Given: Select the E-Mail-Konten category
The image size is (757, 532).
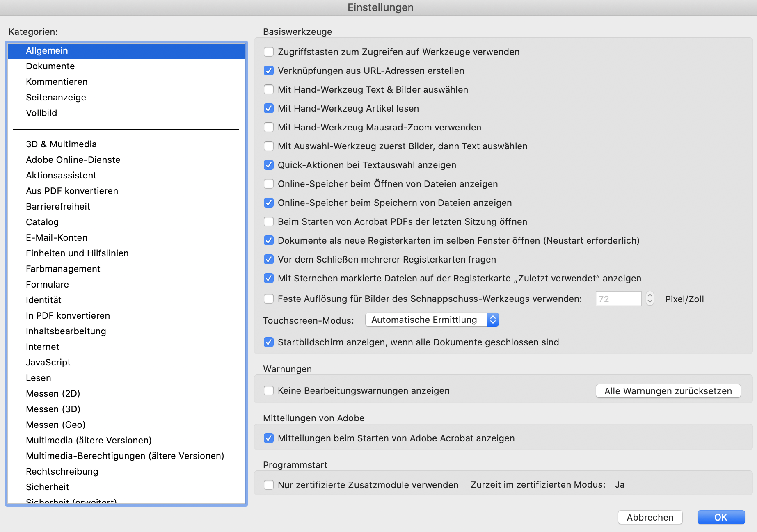Looking at the screenshot, I should pyautogui.click(x=126, y=237).
